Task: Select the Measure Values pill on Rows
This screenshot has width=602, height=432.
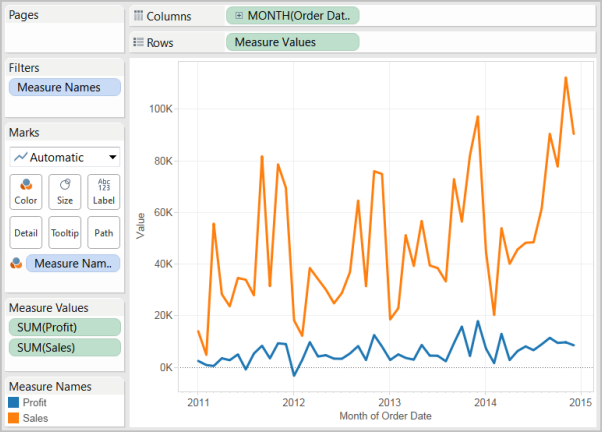Action: click(x=292, y=42)
